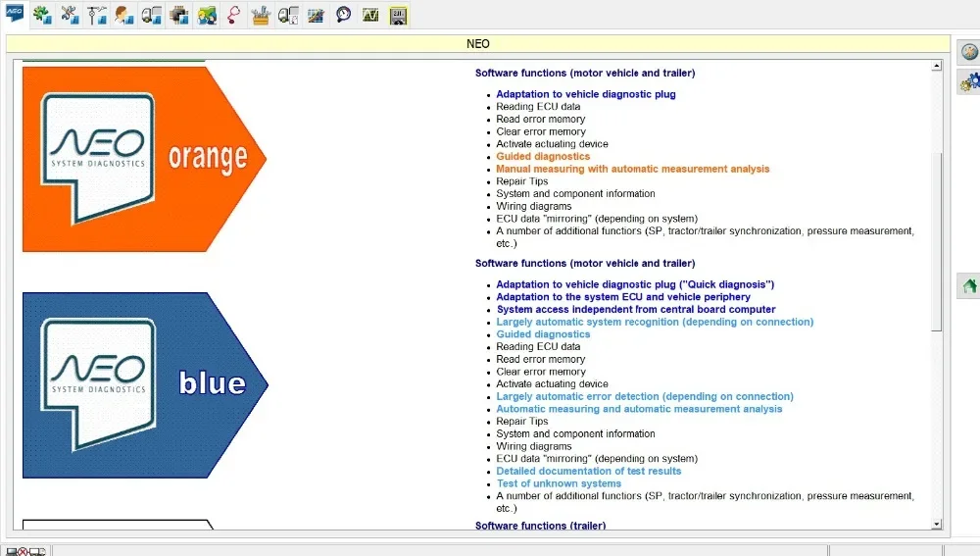
Task: Click 'Test of unknown systems' text
Action: [x=559, y=483]
